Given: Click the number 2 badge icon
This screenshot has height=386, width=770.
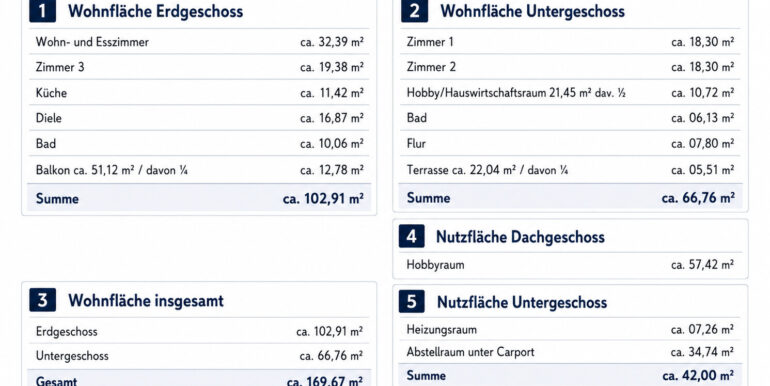Looking at the screenshot, I should tap(414, 11).
